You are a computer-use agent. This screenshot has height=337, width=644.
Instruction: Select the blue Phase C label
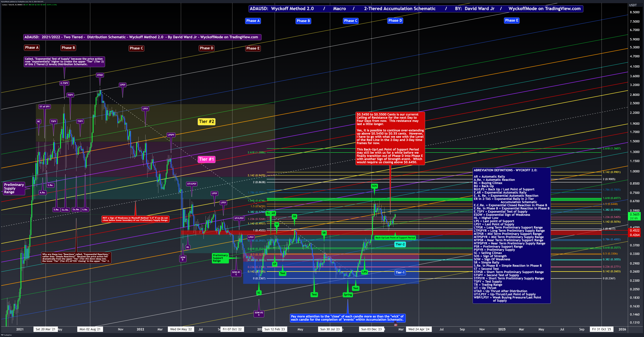[x=351, y=21]
